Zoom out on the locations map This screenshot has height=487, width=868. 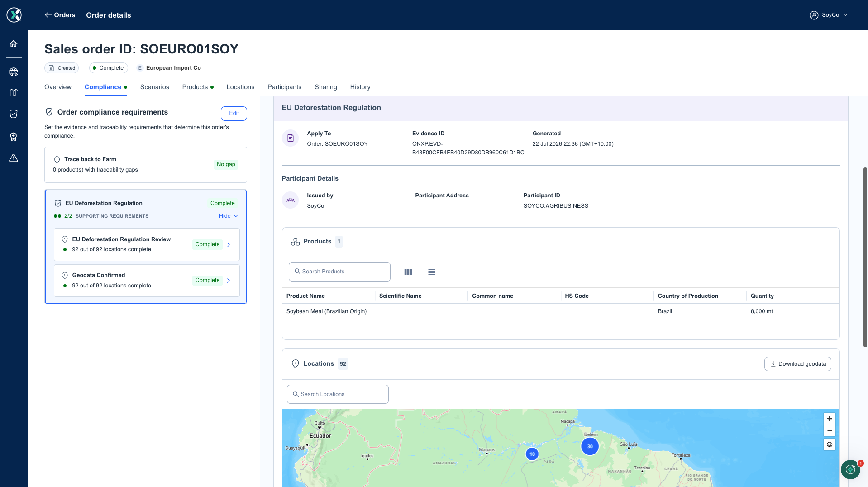[x=830, y=431]
